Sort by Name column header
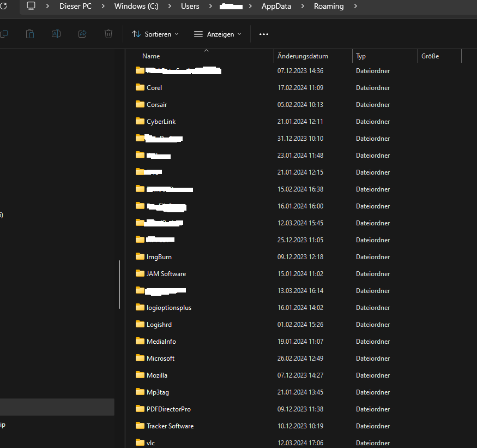Image resolution: width=477 pixels, height=448 pixels. (x=151, y=56)
